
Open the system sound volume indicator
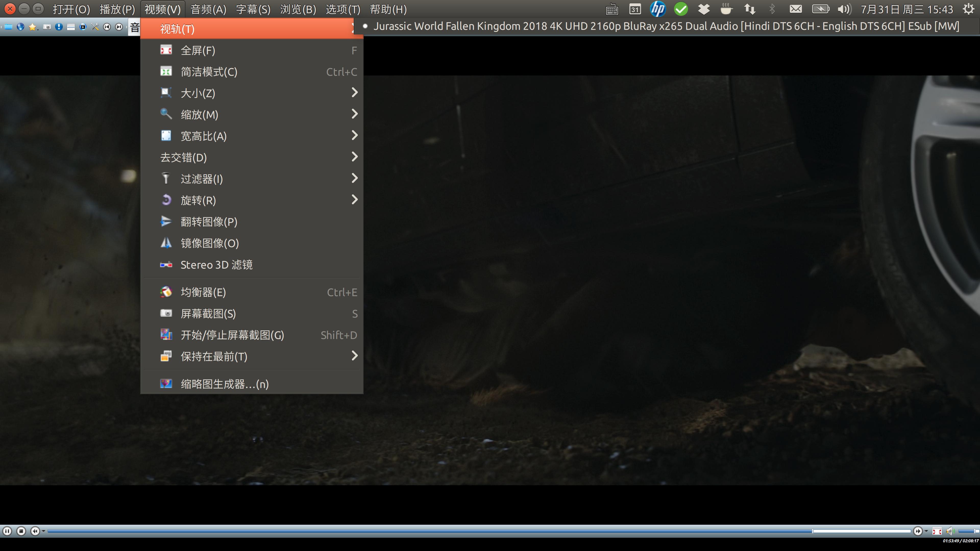(x=844, y=9)
